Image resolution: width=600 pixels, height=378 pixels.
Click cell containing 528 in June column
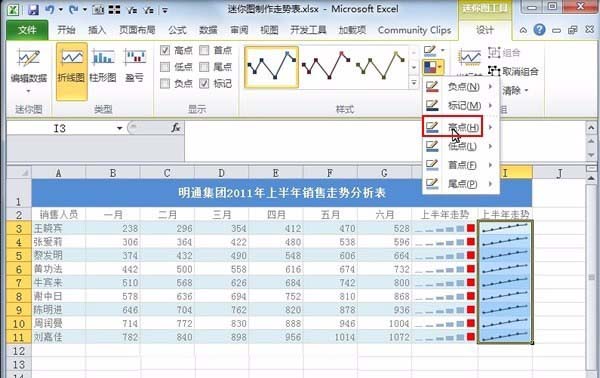(384, 228)
